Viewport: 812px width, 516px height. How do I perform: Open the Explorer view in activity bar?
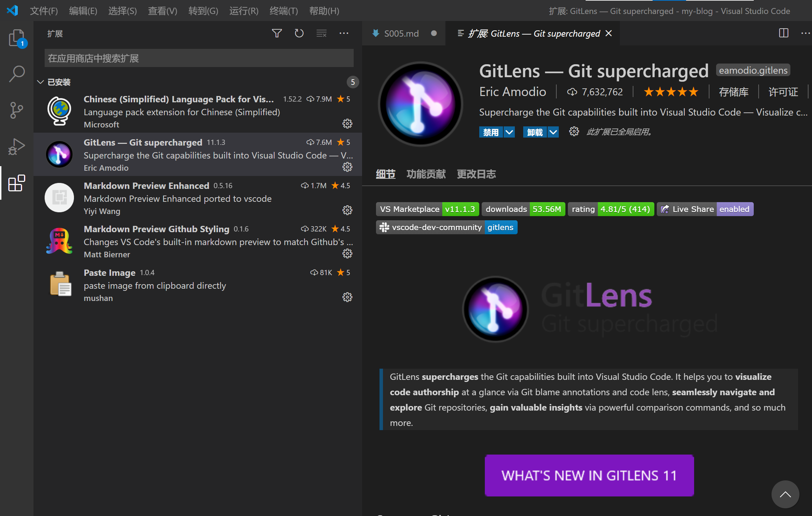[16, 38]
